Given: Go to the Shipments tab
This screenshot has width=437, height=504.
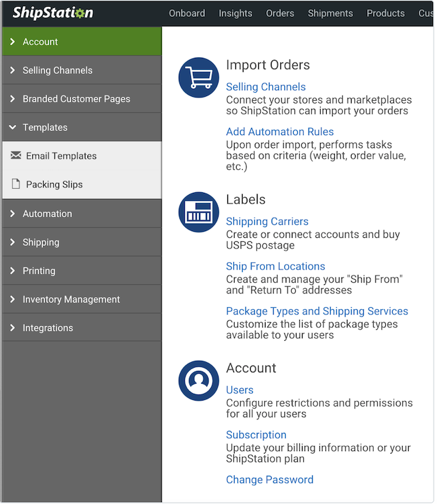Looking at the screenshot, I should (331, 13).
